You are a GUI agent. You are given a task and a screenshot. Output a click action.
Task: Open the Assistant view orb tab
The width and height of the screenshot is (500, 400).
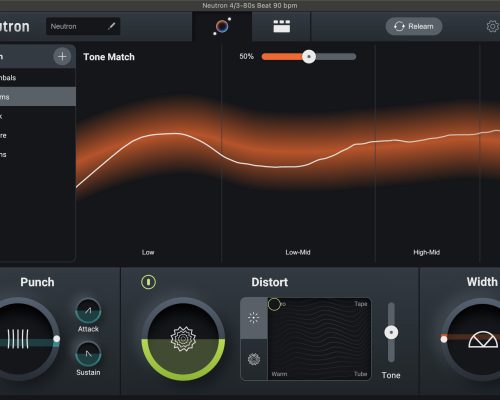click(222, 26)
